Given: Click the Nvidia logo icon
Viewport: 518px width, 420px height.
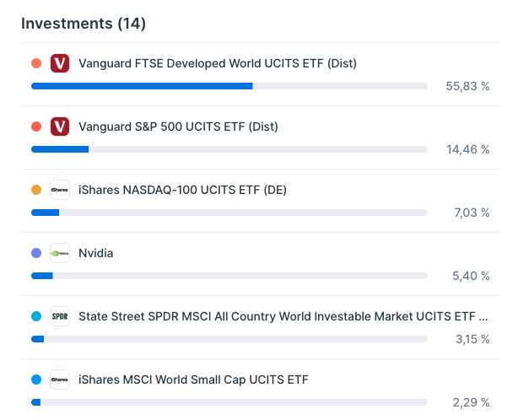Looking at the screenshot, I should click(x=60, y=253).
